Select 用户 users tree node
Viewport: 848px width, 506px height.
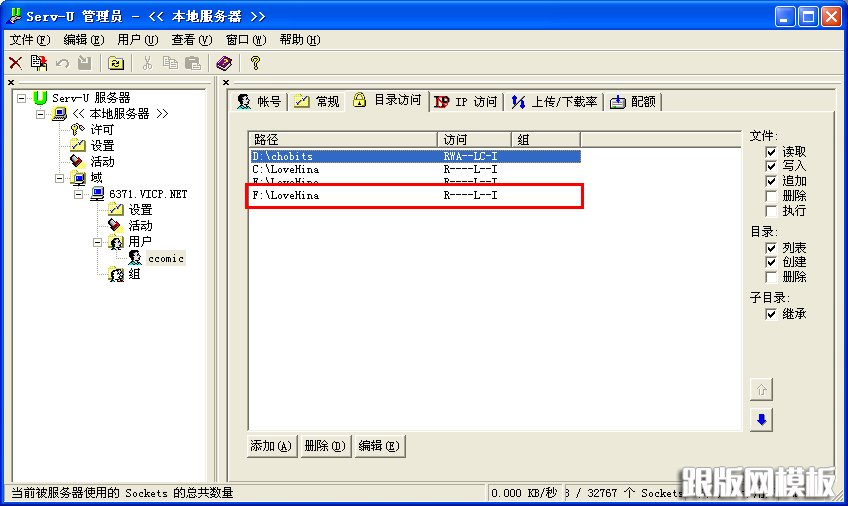click(x=140, y=242)
